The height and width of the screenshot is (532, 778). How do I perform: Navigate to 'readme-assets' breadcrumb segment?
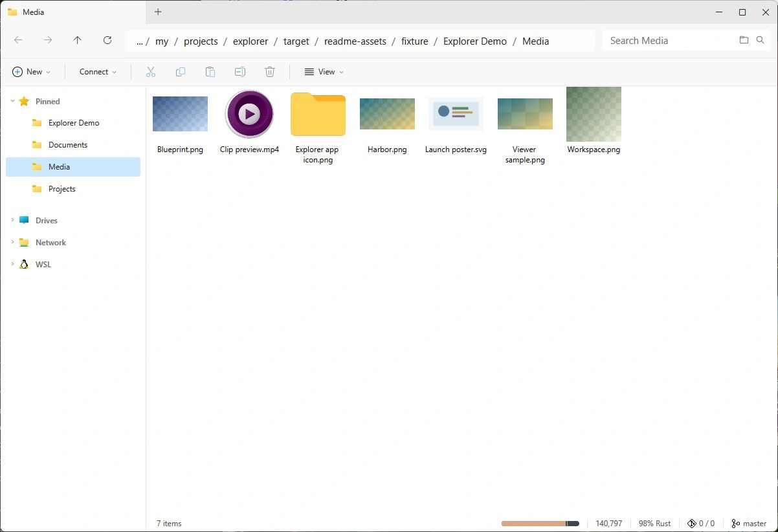pyautogui.click(x=355, y=41)
